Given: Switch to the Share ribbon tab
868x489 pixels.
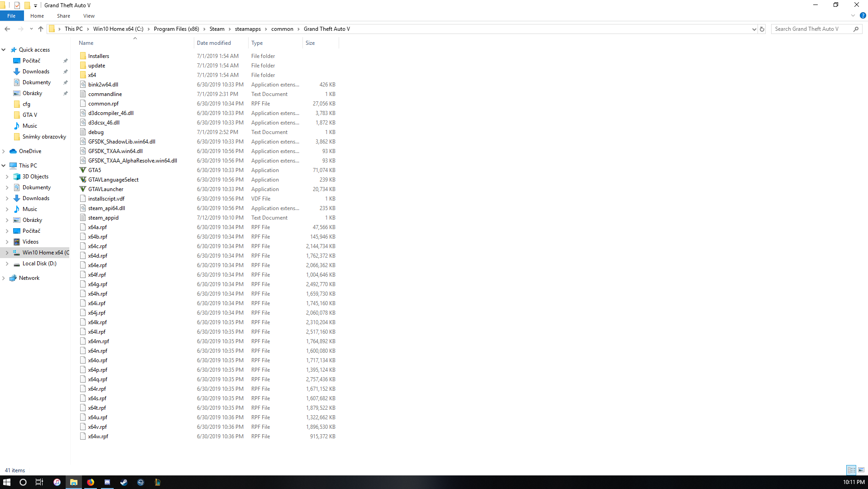Looking at the screenshot, I should (63, 16).
